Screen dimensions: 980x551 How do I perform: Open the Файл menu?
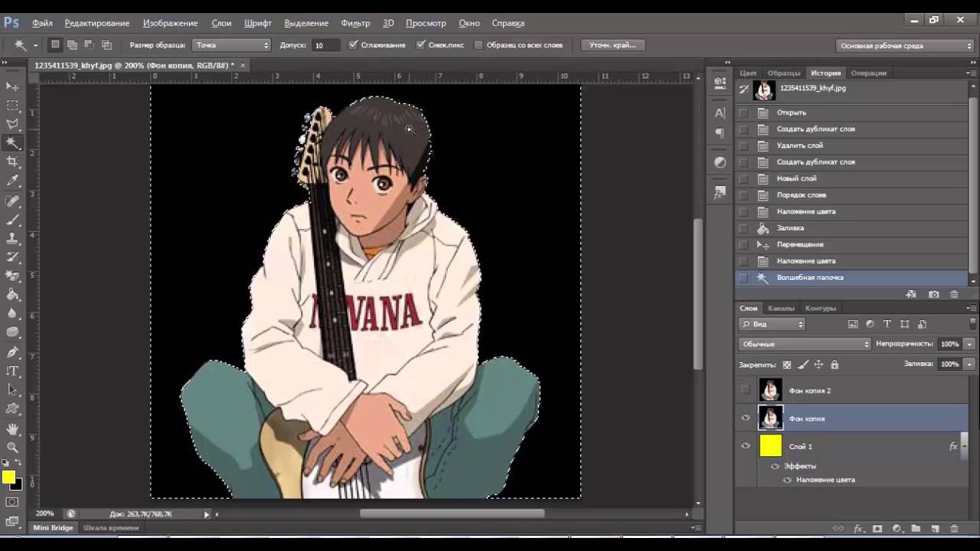42,23
